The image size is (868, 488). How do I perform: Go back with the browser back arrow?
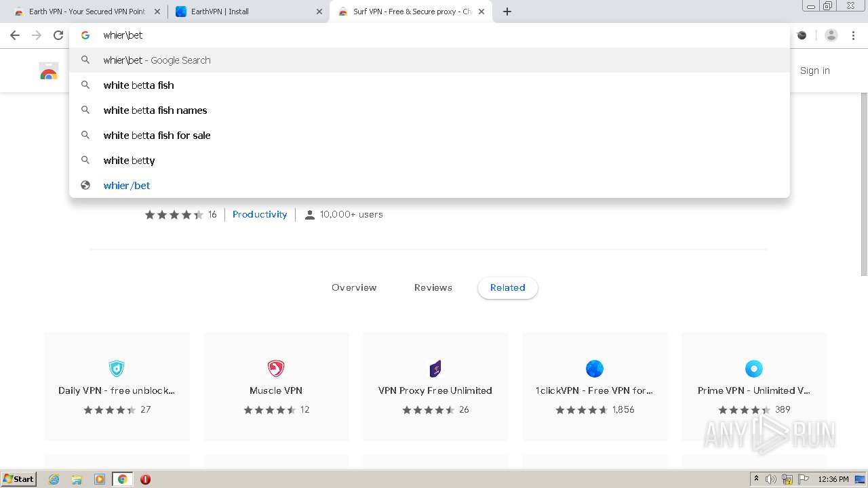pos(15,35)
